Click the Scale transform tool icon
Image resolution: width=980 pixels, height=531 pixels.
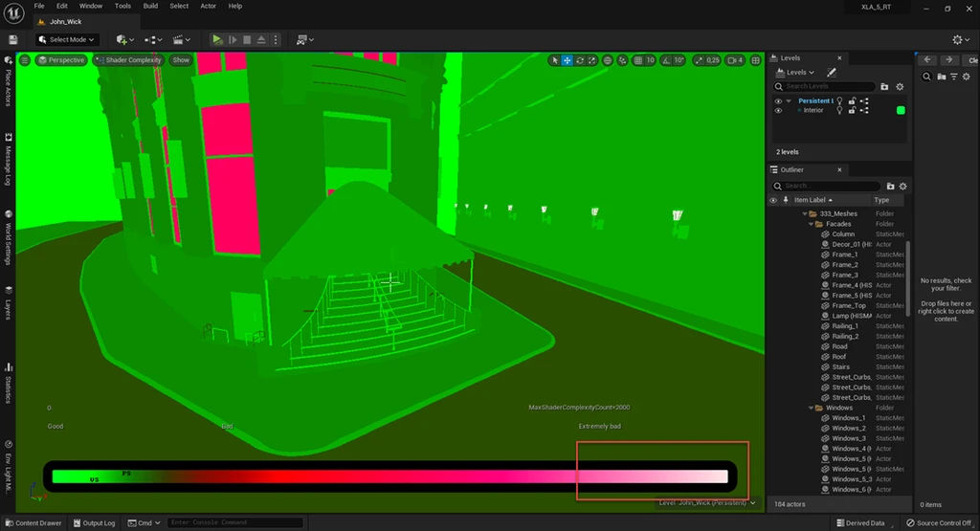[x=592, y=60]
